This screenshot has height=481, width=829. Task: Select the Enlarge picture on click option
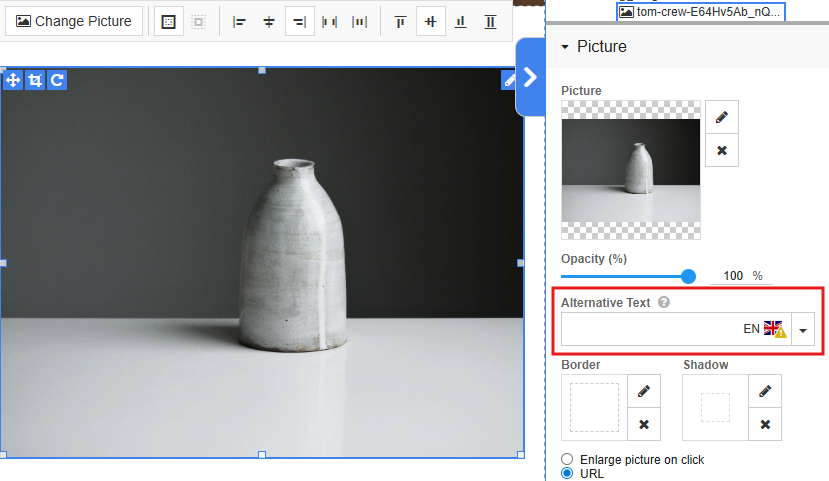[567, 460]
